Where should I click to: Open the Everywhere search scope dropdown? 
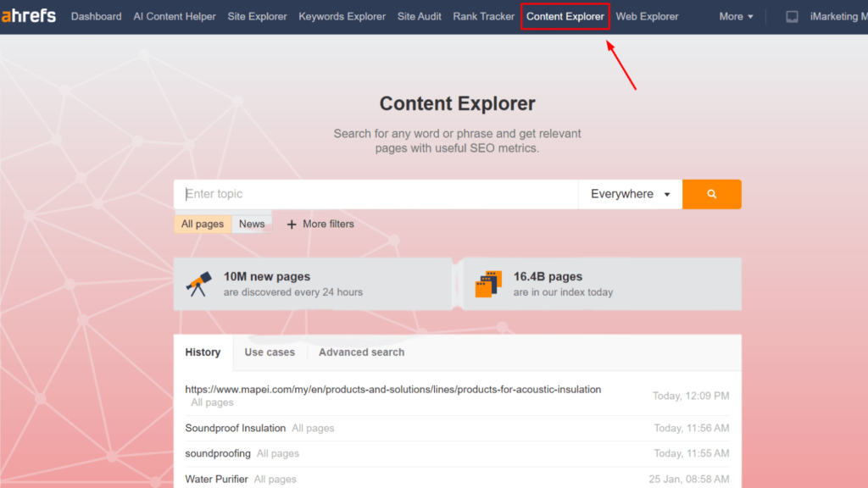tap(631, 194)
